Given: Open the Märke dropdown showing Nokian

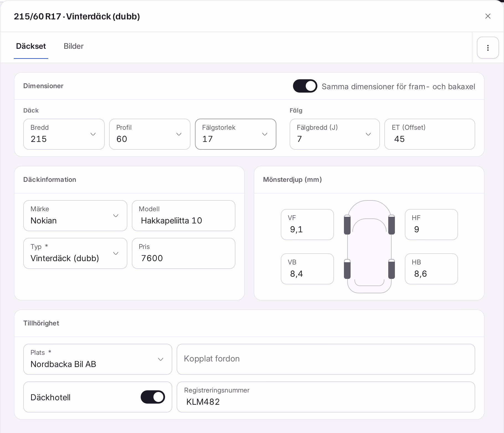Looking at the screenshot, I should click(x=75, y=216).
